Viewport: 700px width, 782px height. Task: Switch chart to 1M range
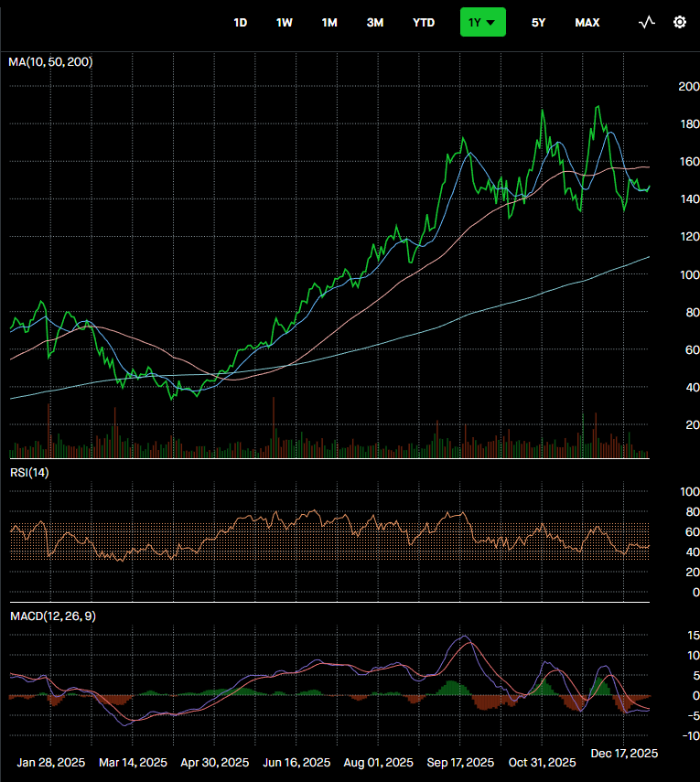click(x=329, y=23)
